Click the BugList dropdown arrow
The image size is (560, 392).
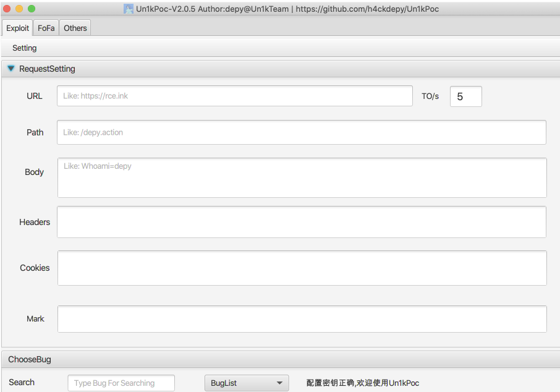click(279, 383)
